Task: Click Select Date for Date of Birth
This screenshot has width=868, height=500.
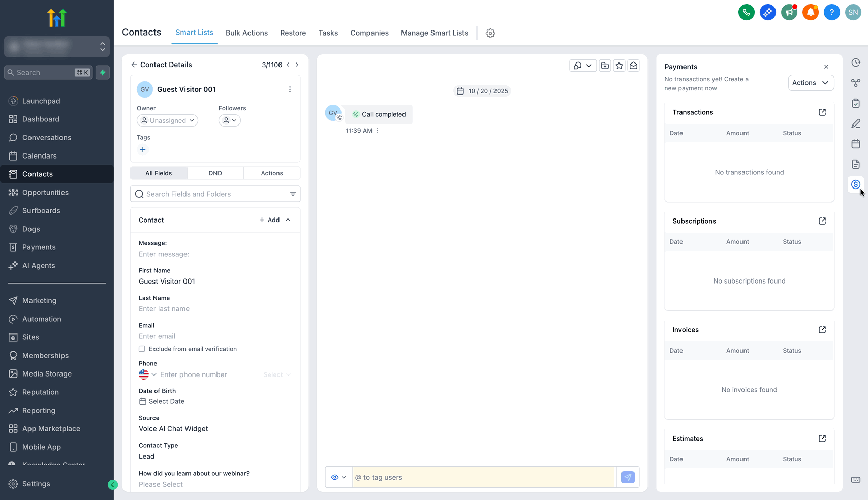Action: pyautogui.click(x=166, y=401)
